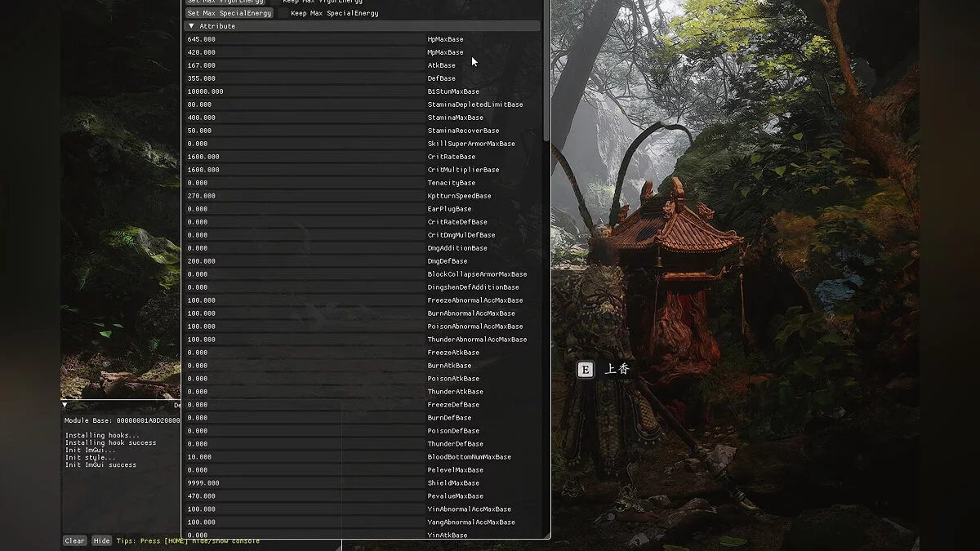Select the EarPlugBase value field
Screen dimensions: 980x551
(304, 209)
